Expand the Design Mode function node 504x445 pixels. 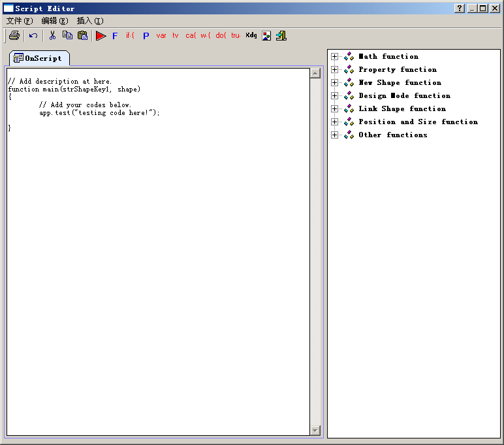click(334, 95)
